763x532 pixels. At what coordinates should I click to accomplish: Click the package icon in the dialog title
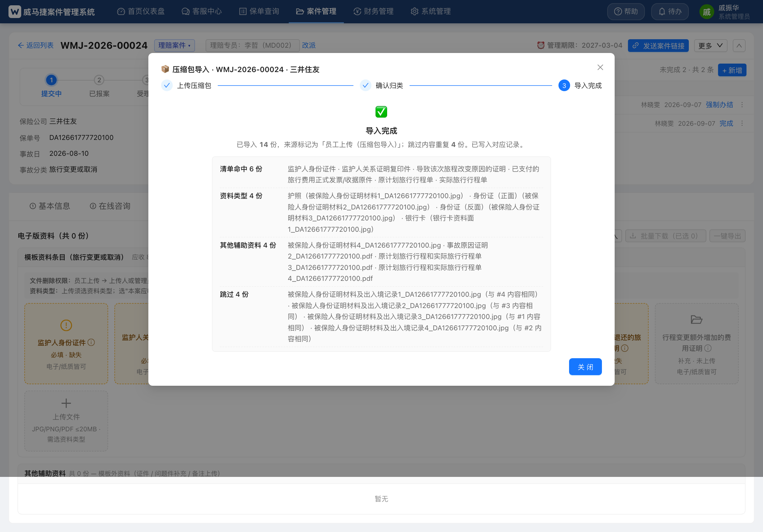[165, 69]
